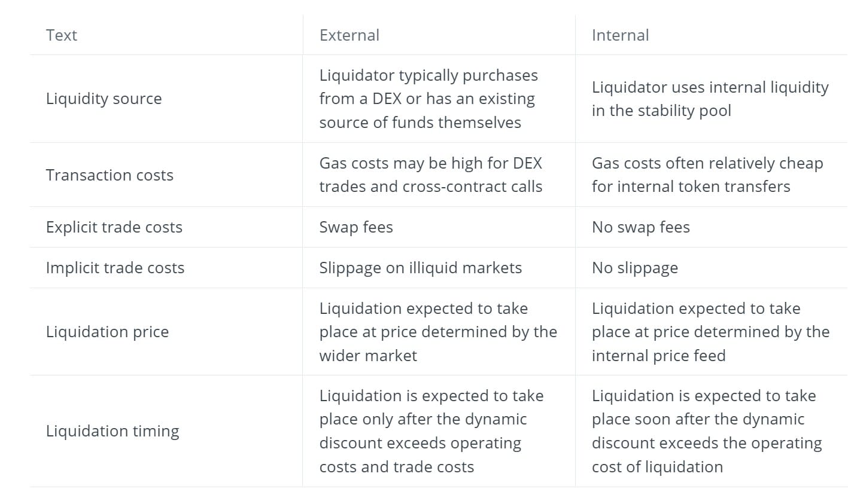The image size is (848, 504).
Task: Click the 'Gas costs may be high' cell
Action: pos(430,175)
